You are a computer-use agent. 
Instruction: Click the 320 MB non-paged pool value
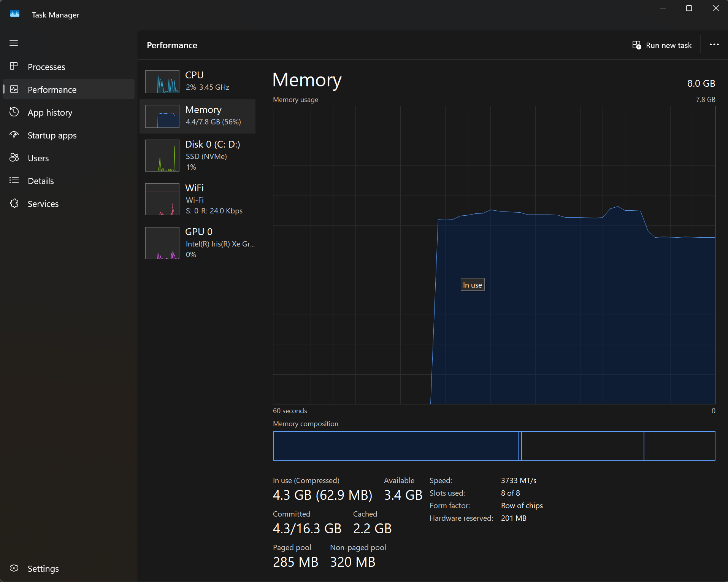click(352, 562)
